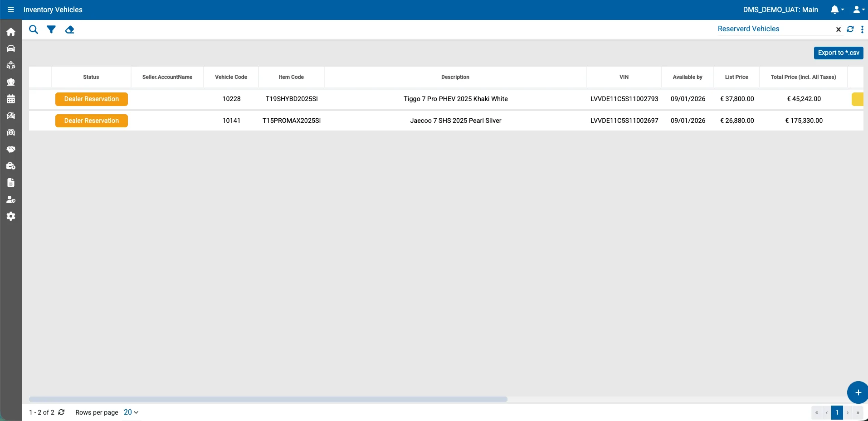Click total price € 175,330.00

tap(804, 121)
